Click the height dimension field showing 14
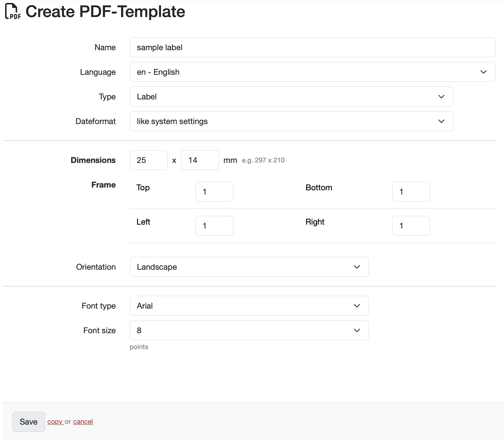504x440 pixels. pyautogui.click(x=200, y=160)
